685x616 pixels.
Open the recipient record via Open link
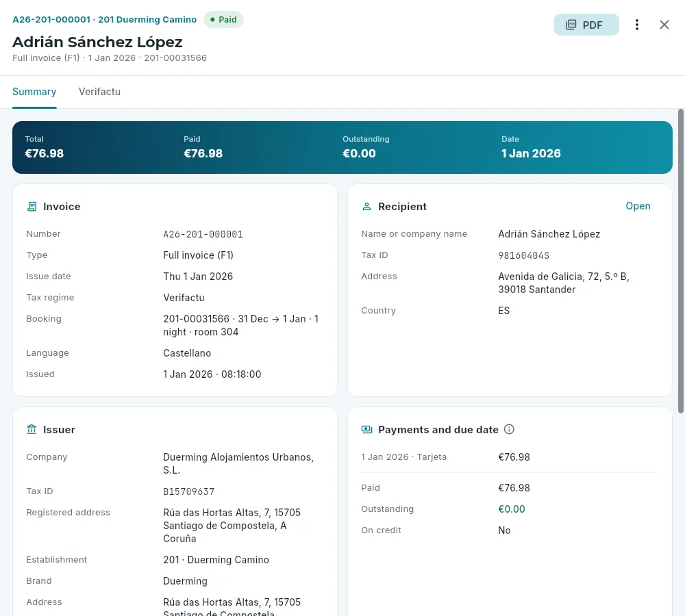pos(638,206)
